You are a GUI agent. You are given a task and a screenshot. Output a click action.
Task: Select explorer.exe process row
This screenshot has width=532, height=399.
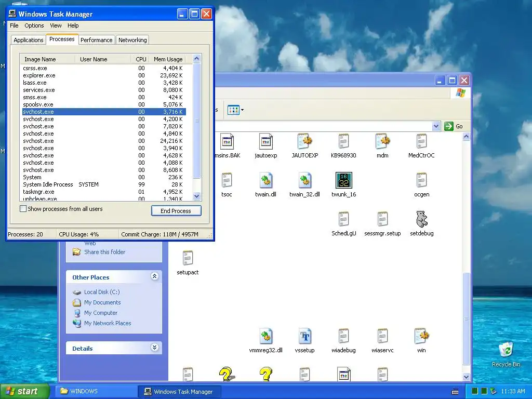[x=104, y=75]
